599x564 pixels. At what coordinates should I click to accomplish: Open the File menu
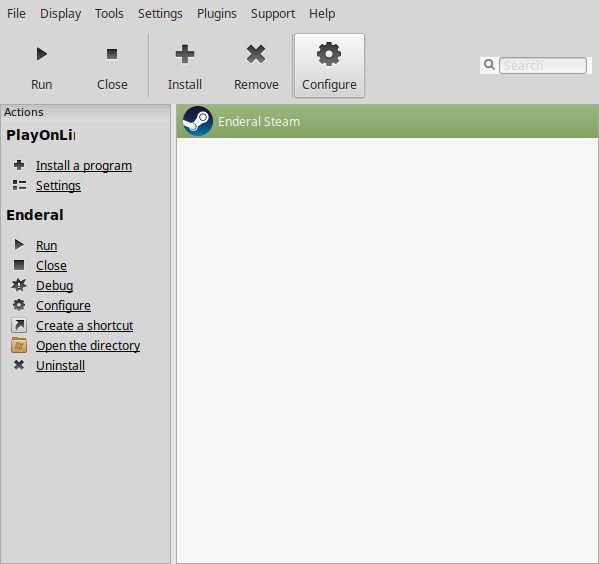(16, 14)
